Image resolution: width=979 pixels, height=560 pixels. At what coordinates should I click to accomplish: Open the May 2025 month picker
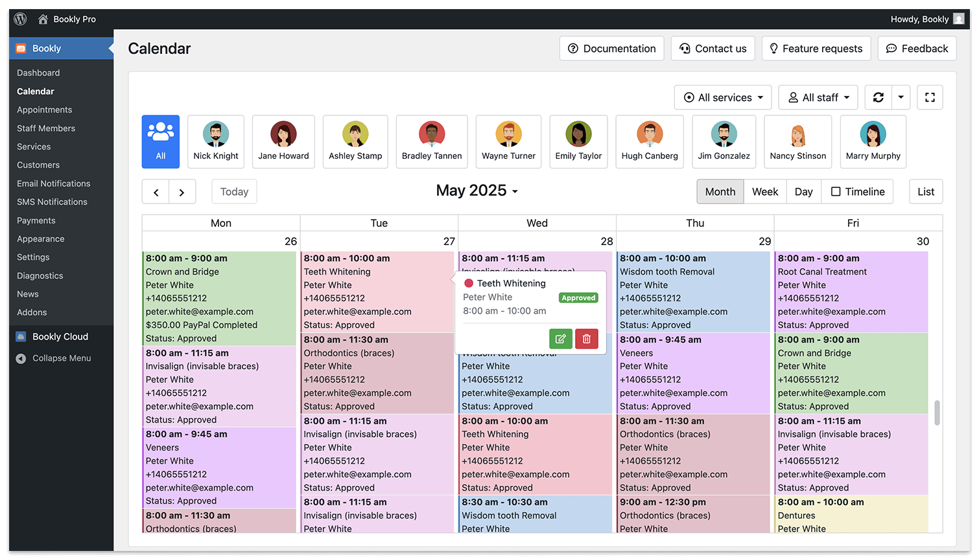477,191
